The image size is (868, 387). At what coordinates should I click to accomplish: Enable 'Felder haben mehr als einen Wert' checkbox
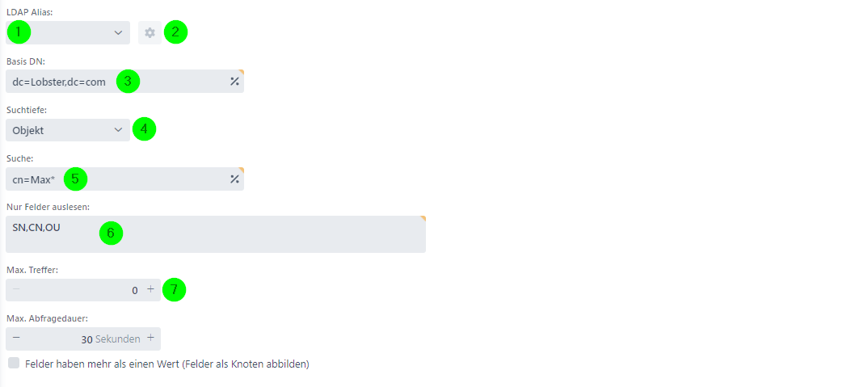[x=14, y=364]
